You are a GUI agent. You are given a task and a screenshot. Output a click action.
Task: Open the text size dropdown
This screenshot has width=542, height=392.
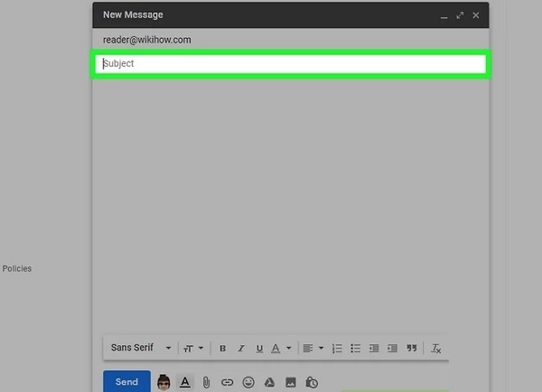click(x=192, y=348)
